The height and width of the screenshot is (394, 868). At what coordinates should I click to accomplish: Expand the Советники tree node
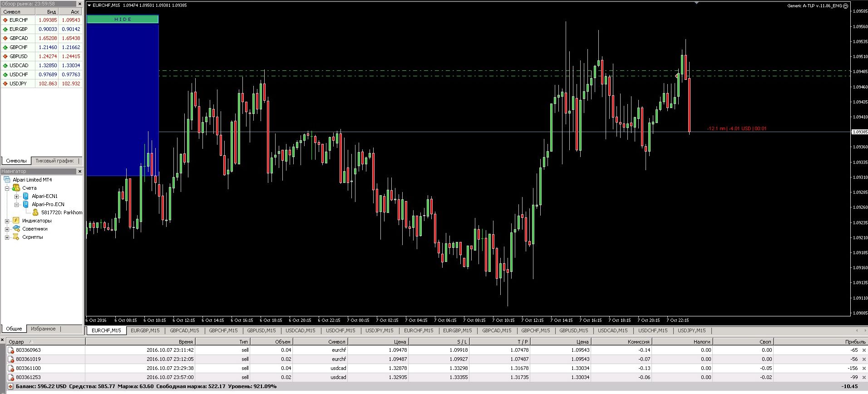tap(7, 229)
